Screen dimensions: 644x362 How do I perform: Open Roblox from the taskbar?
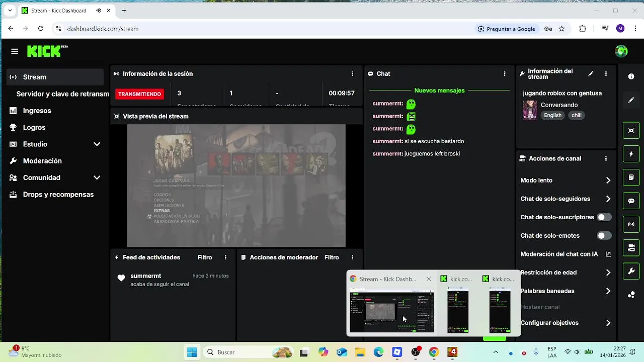point(397,352)
